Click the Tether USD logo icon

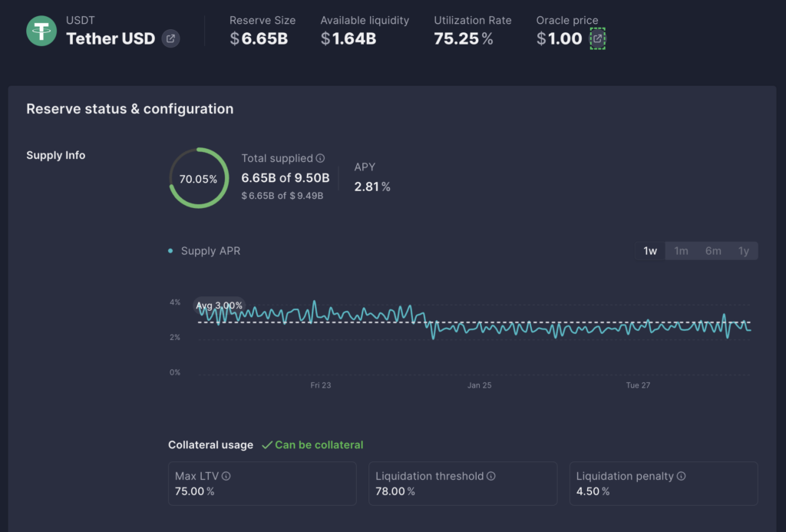(x=42, y=32)
